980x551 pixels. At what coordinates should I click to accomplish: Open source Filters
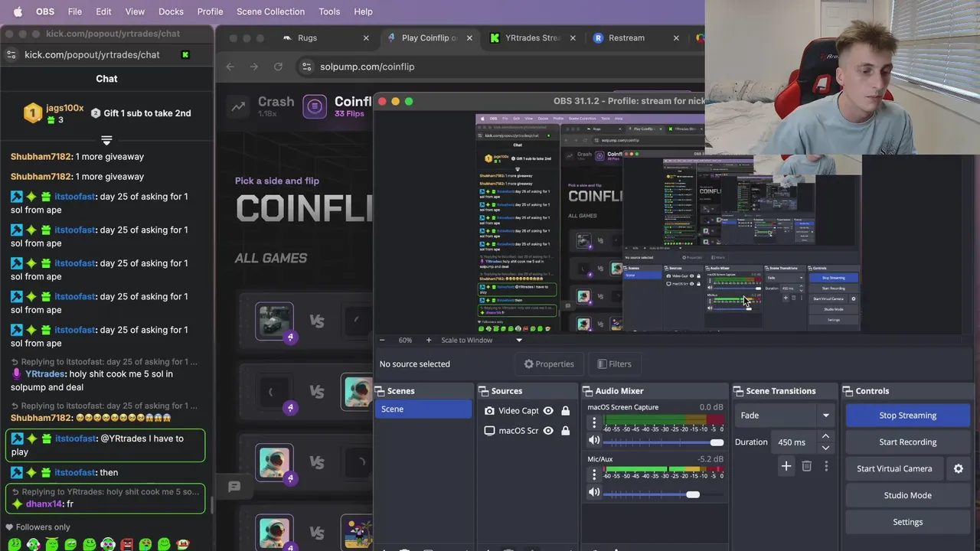615,364
